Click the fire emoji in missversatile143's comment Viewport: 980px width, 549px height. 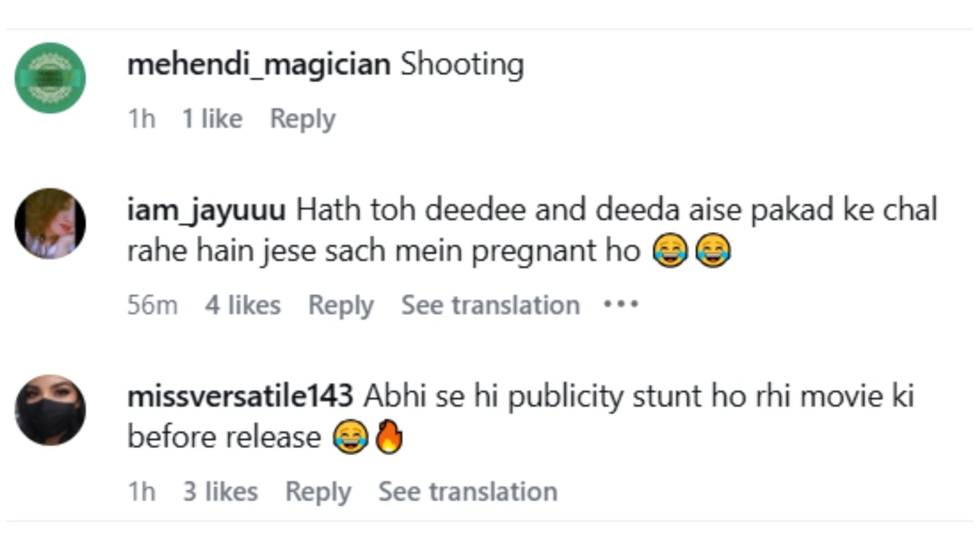click(390, 437)
